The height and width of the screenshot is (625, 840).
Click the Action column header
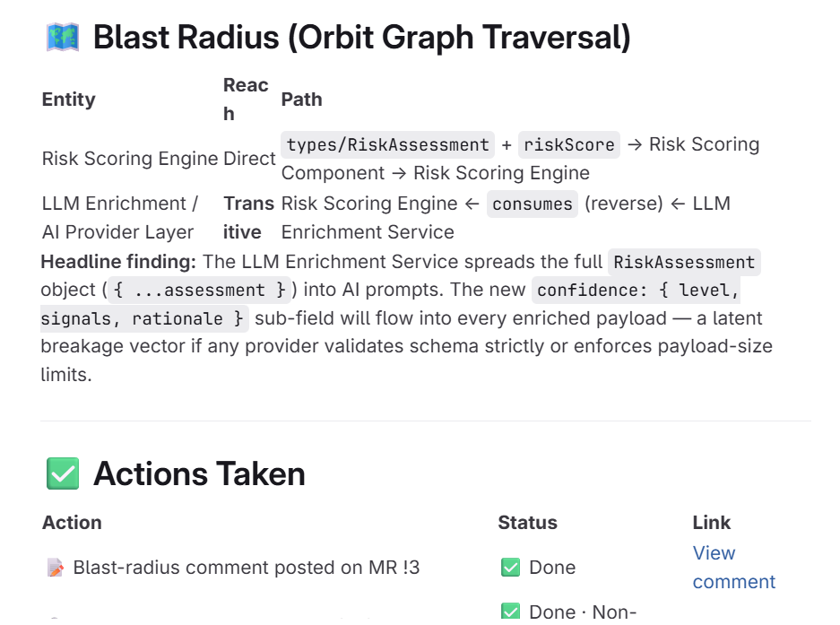72,523
